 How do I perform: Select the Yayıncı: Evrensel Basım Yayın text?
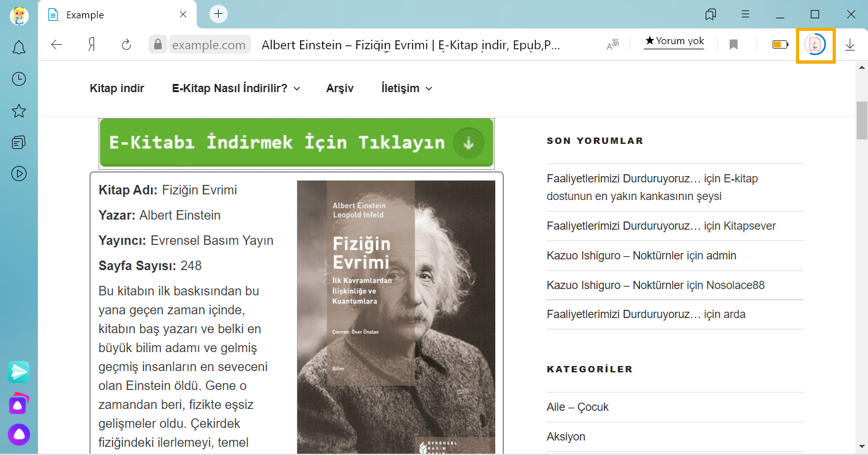point(186,240)
